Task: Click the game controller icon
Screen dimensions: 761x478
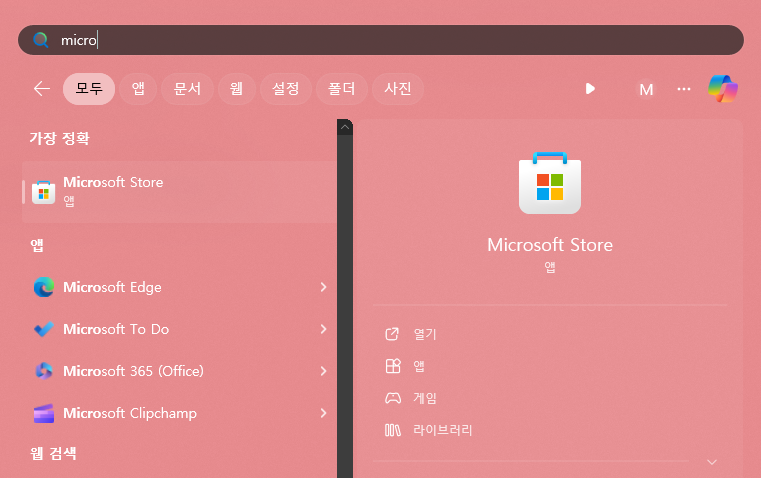Action: click(393, 398)
